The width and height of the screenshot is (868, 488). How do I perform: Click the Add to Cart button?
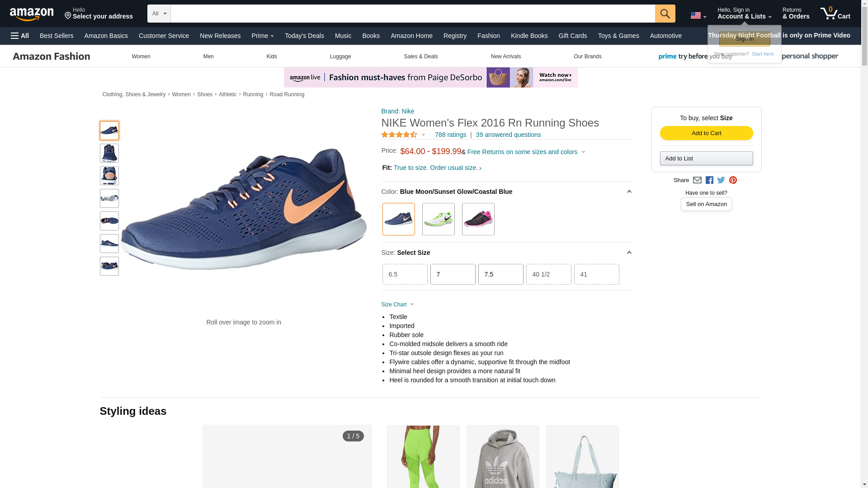tap(706, 133)
